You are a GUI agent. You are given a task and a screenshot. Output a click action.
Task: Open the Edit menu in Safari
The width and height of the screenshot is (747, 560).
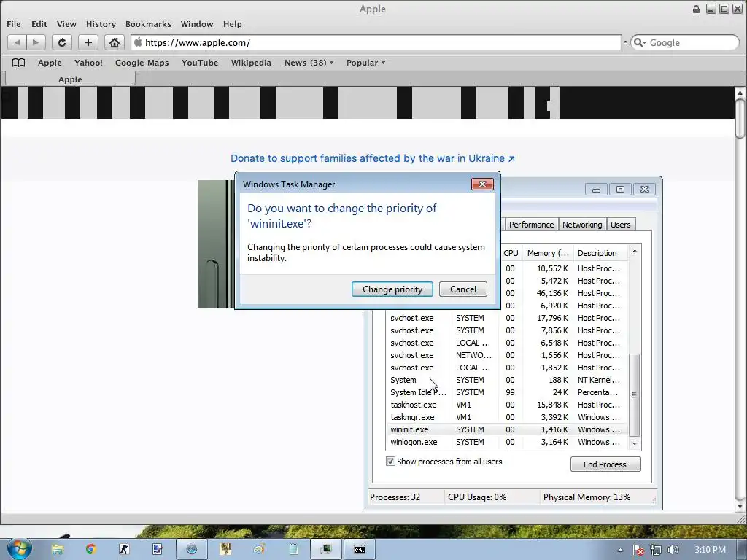(39, 24)
